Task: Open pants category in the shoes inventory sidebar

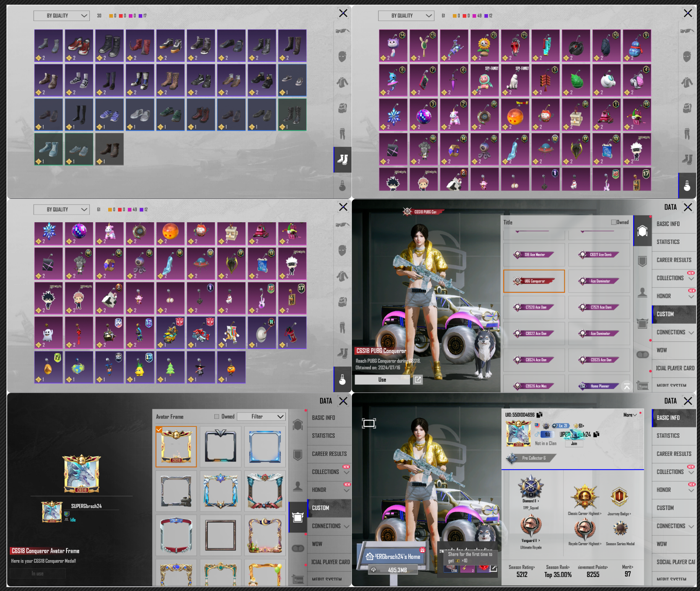Action: pyautogui.click(x=342, y=134)
